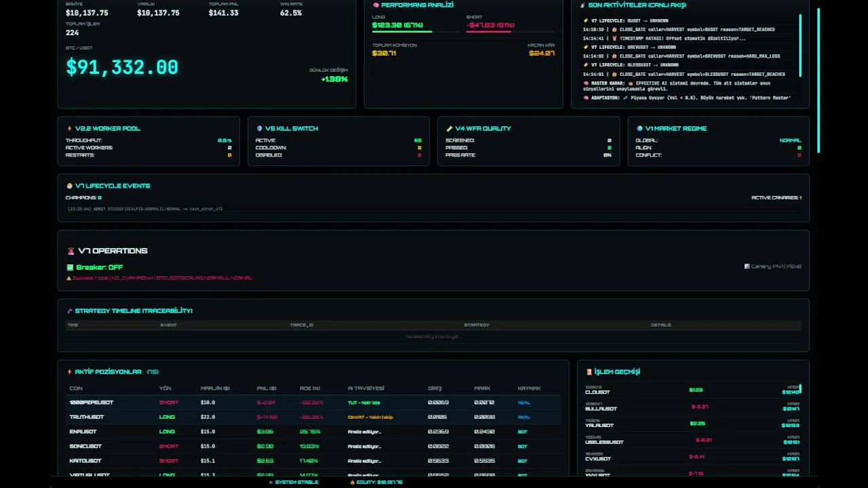Click the ADMIT BTCUSDT lifecycle log line

point(145,209)
